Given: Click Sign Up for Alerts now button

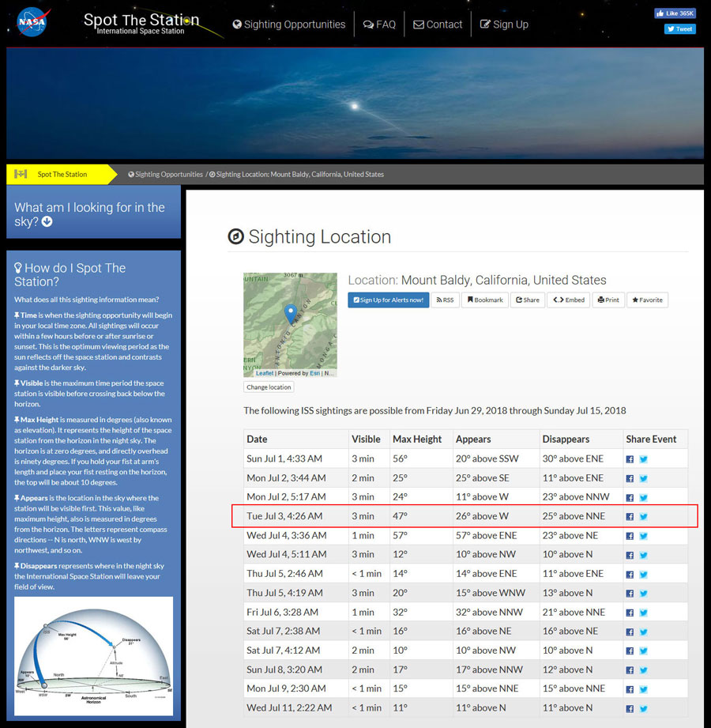Looking at the screenshot, I should [x=388, y=300].
